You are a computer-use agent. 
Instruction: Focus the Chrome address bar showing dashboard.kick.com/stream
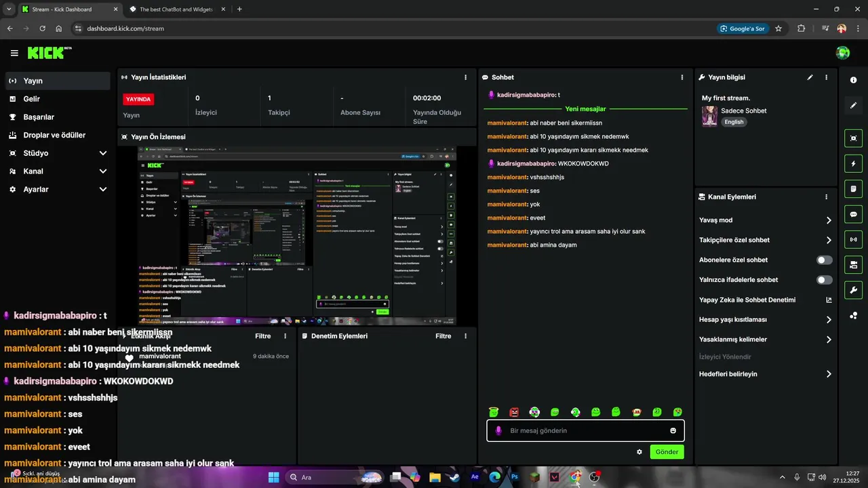[393, 28]
